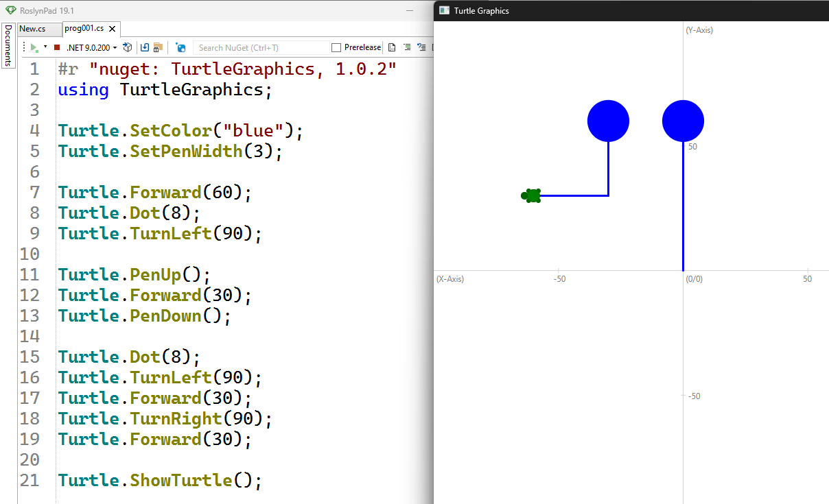829x504 pixels.
Task: Save the current document via the save icon
Action: click(145, 47)
